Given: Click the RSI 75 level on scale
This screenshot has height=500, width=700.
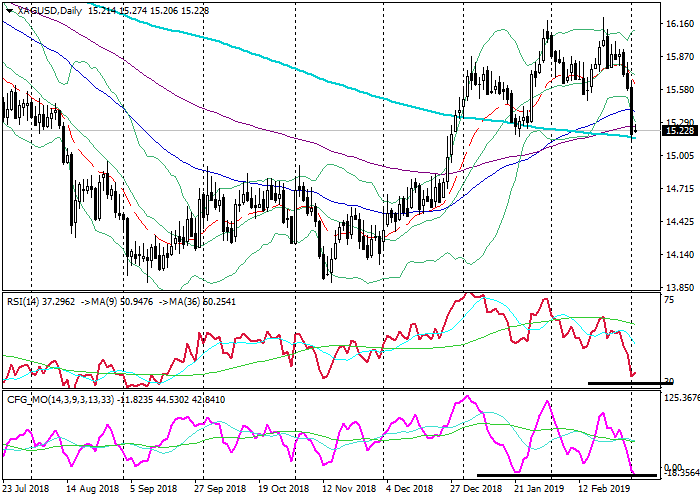Looking at the screenshot, I should click(x=667, y=301).
